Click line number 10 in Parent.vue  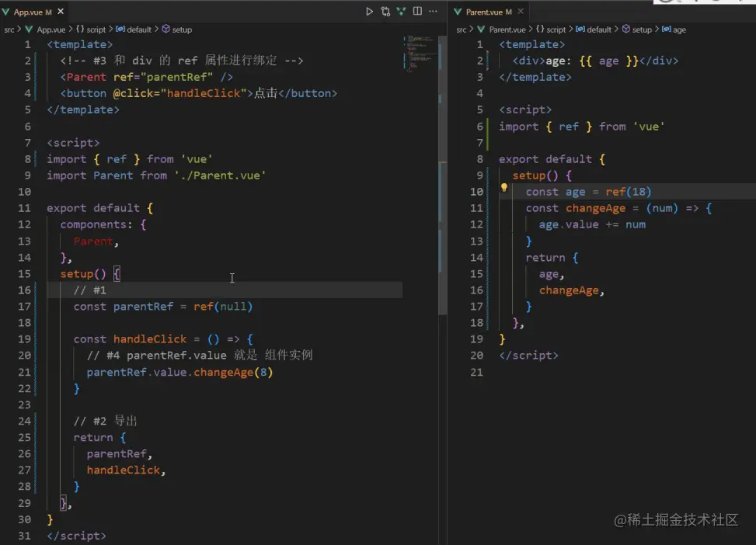(x=476, y=192)
